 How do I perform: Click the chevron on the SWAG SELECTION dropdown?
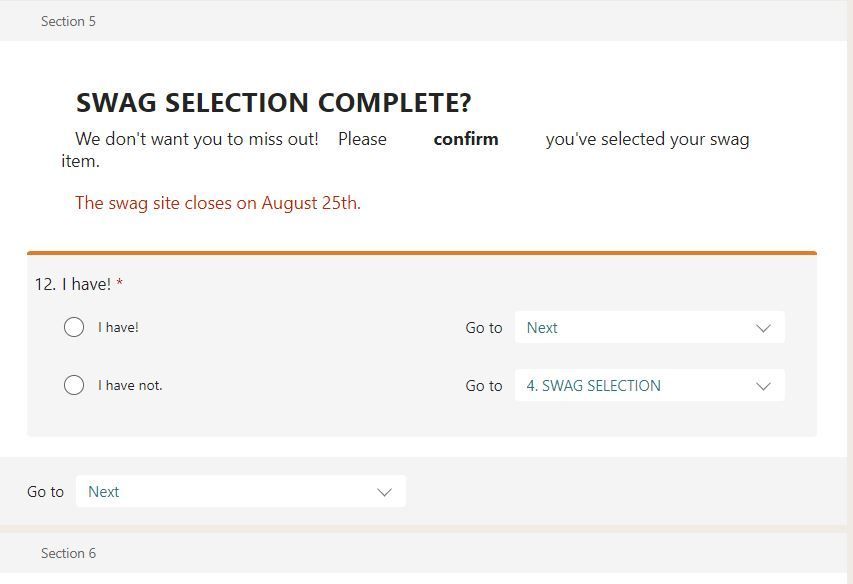point(763,385)
